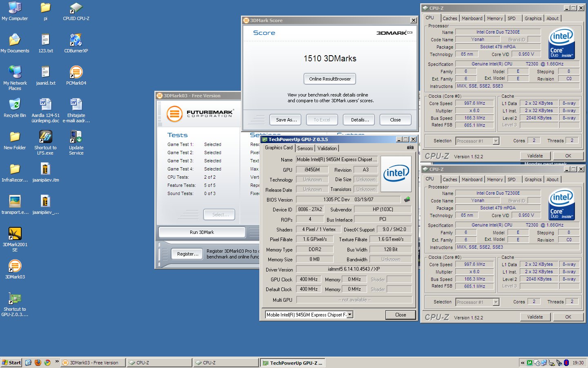Viewport: 588px width, 368px height.
Task: Switch to Validation tab in GPU-Z
Action: (x=327, y=148)
